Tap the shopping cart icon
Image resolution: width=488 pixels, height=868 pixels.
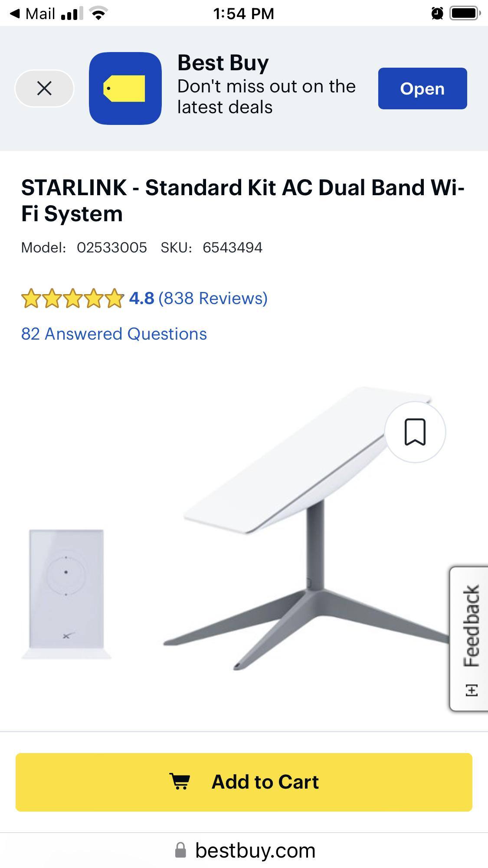180,782
